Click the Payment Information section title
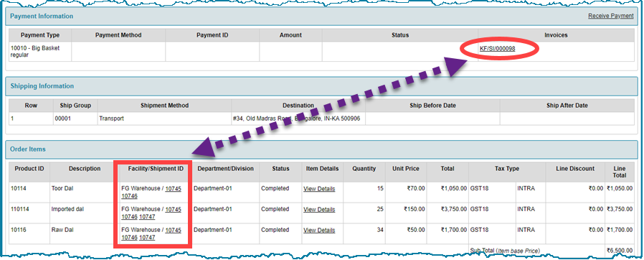 click(42, 16)
